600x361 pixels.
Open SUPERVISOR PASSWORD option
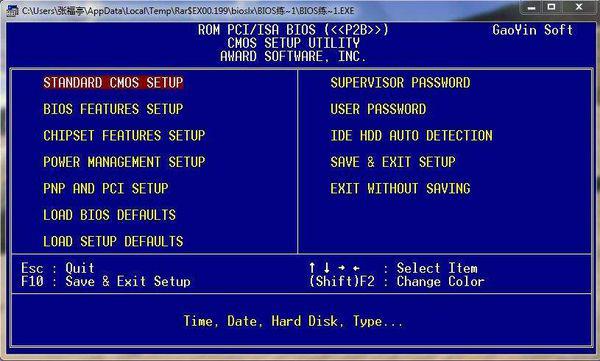tap(400, 83)
